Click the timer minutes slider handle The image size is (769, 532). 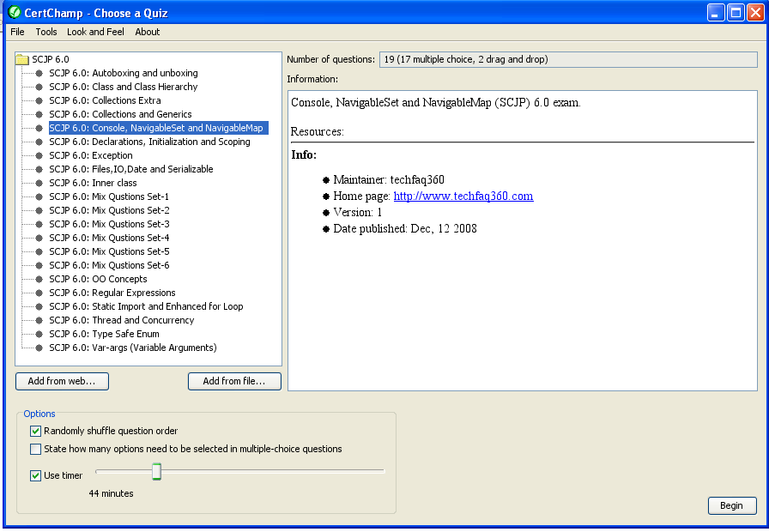point(156,471)
